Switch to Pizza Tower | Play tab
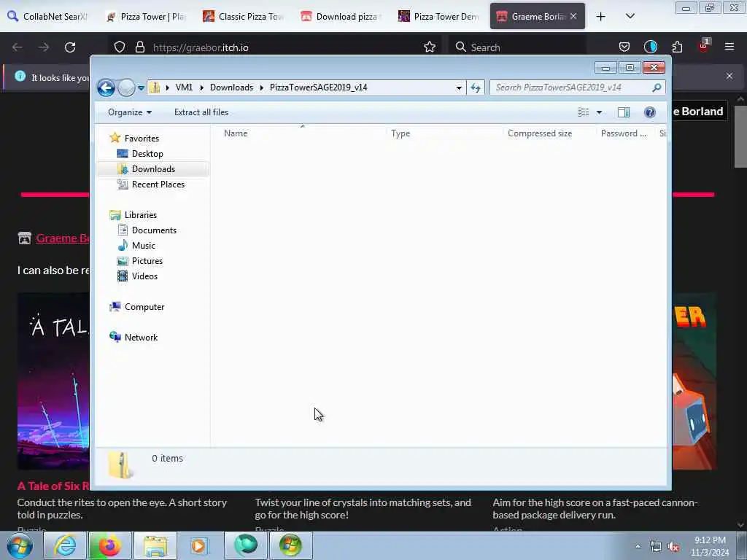Screen dimensions: 747x560 click(146, 17)
